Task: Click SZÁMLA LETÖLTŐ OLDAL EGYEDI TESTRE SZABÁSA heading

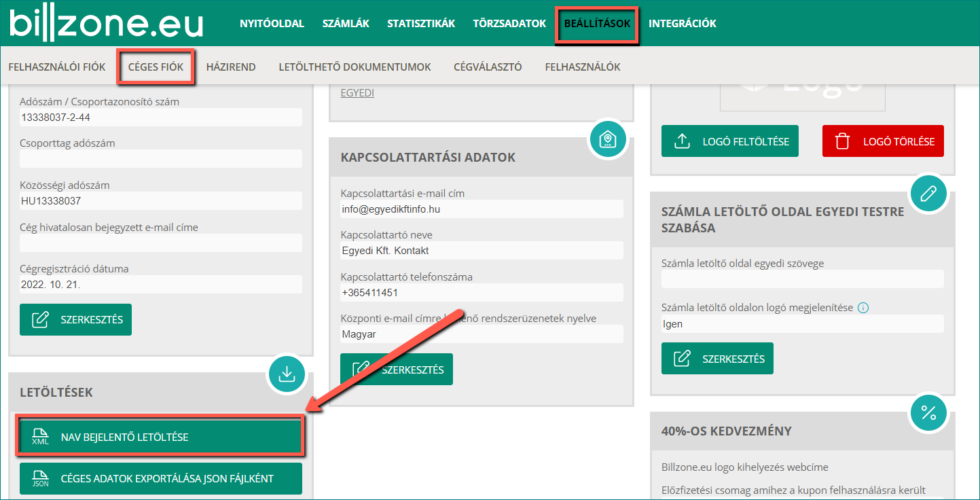Action: coord(783,219)
